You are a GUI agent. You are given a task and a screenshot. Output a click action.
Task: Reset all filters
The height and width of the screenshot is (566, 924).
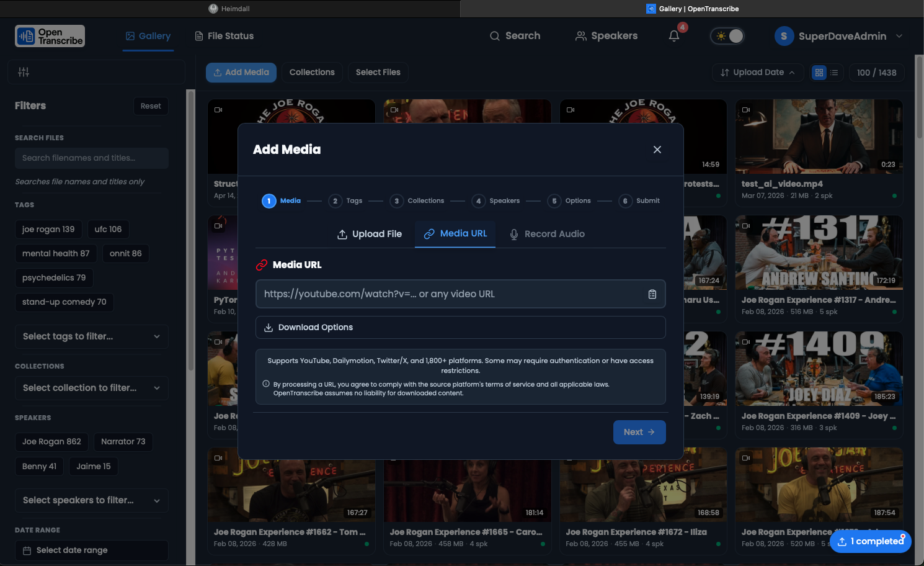pos(151,106)
